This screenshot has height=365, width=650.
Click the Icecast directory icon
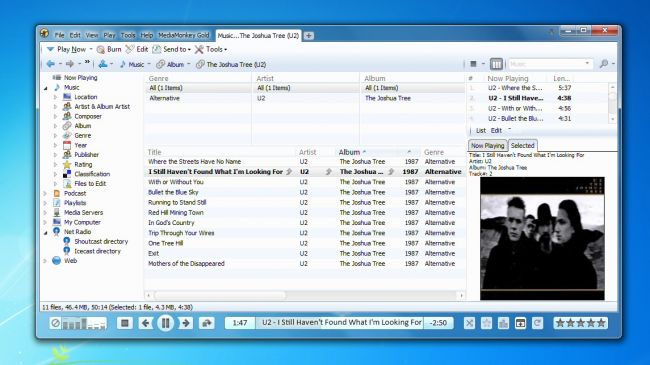(67, 251)
